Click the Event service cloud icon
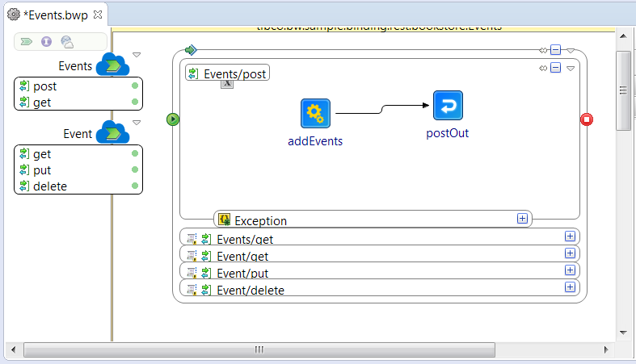 coord(113,132)
